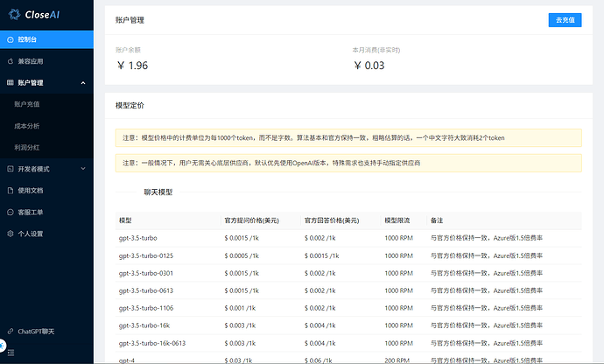Select 利润分红 submenu item
The image size is (604, 364).
point(27,146)
